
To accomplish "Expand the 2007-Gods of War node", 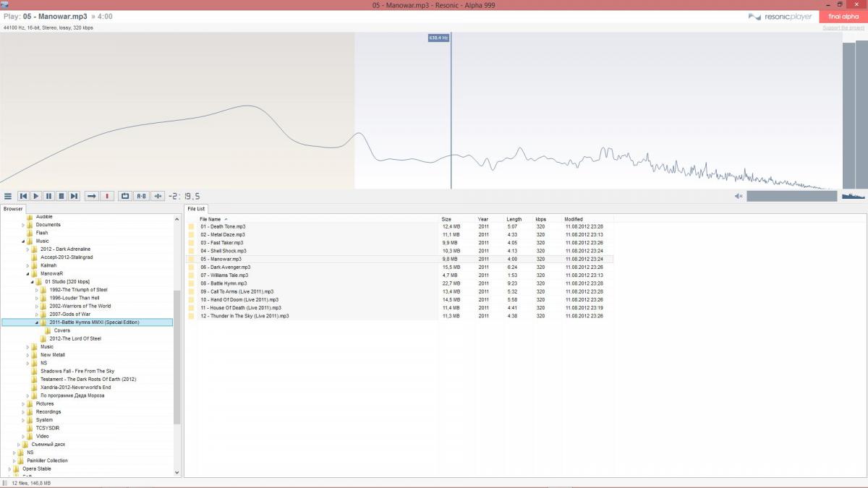I will point(37,314).
